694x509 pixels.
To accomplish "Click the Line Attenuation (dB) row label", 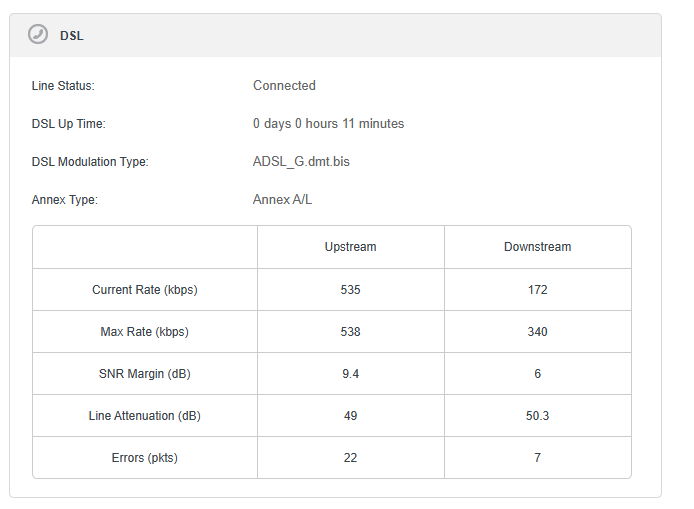I will point(145,416).
